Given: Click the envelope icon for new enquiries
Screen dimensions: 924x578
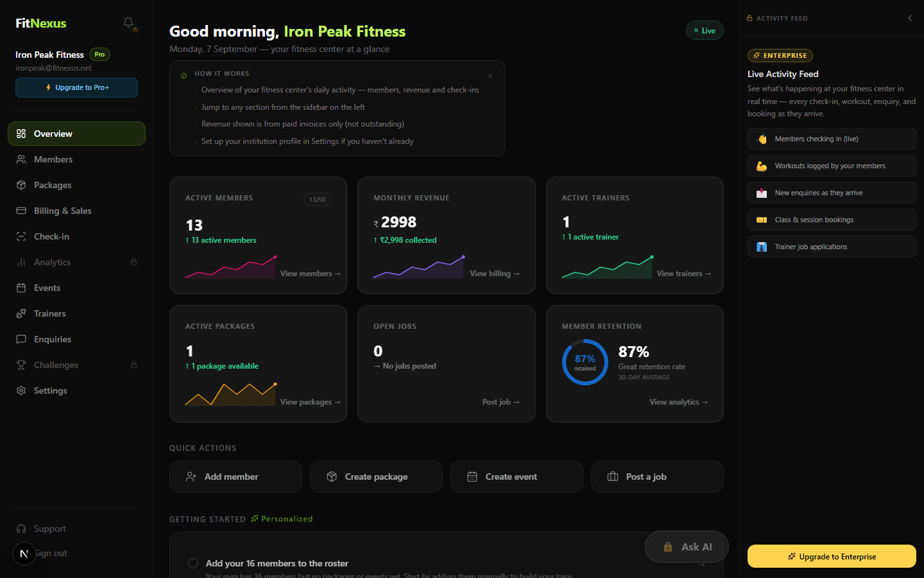Looking at the screenshot, I should pos(762,193).
